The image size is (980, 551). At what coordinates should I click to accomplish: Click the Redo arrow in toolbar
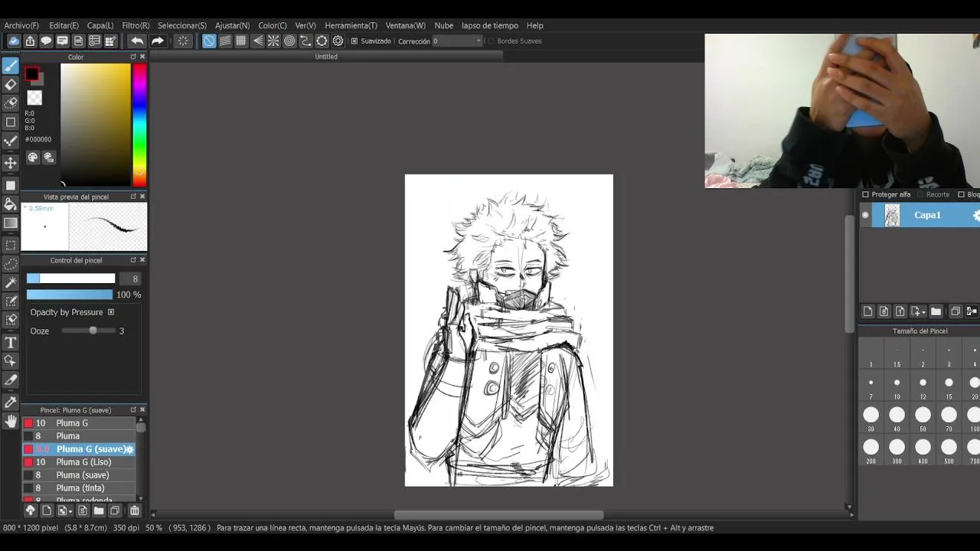[x=158, y=41]
